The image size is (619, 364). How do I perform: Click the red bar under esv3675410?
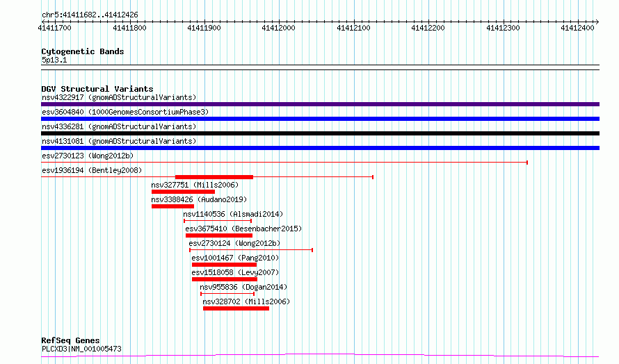pyautogui.click(x=219, y=235)
